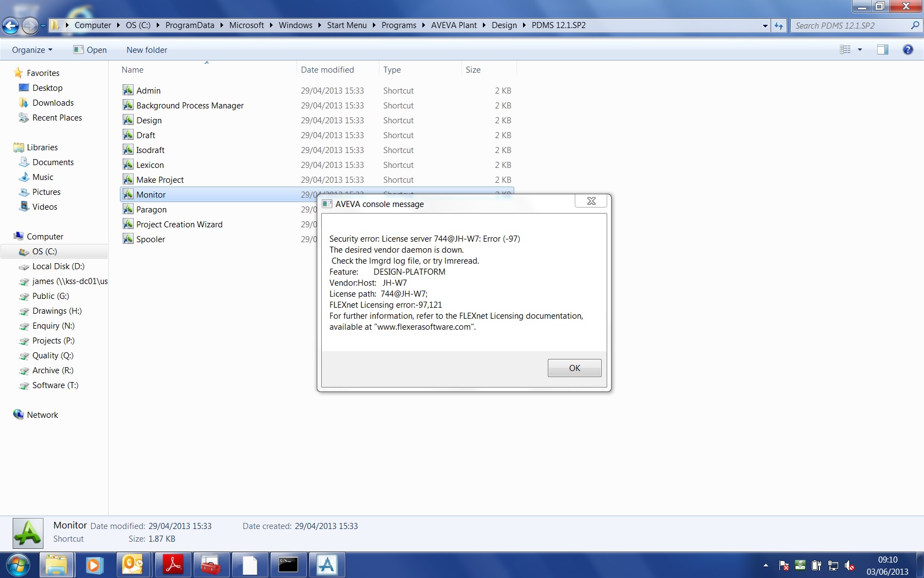This screenshot has width=924, height=578.
Task: Click OK in AVEVA console message
Action: pyautogui.click(x=574, y=368)
